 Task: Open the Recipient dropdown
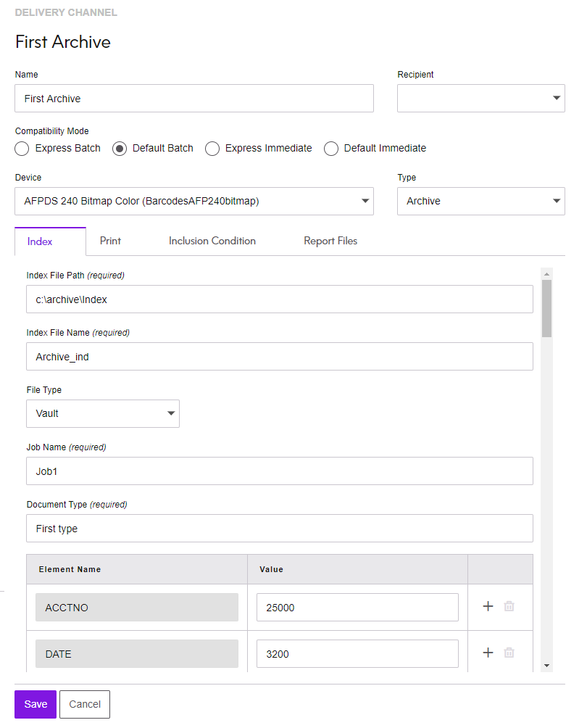(480, 98)
